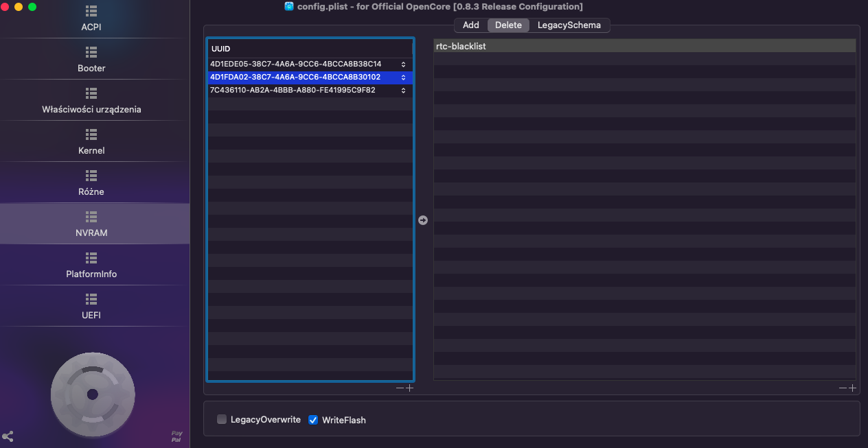
Task: Select UUID text 4D1EDE05-38C7-4A6A-9CC6-4BCCA8B38C14
Action: pyautogui.click(x=296, y=64)
